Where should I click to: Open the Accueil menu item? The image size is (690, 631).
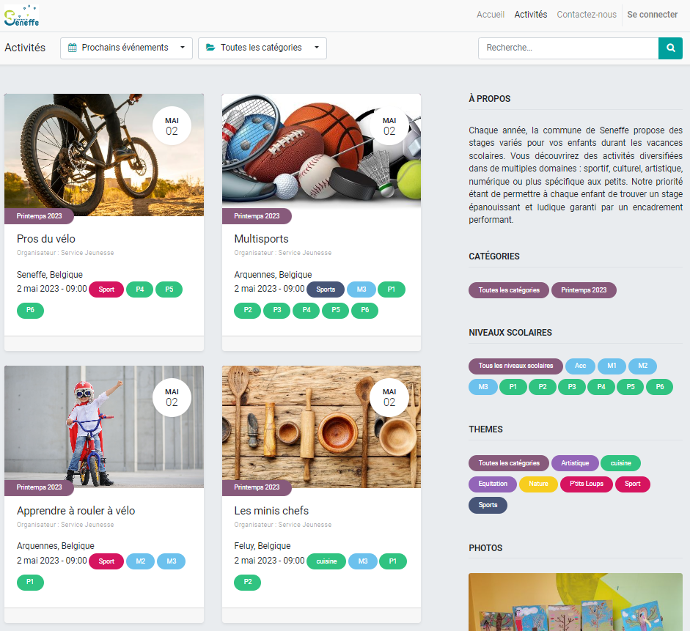490,15
